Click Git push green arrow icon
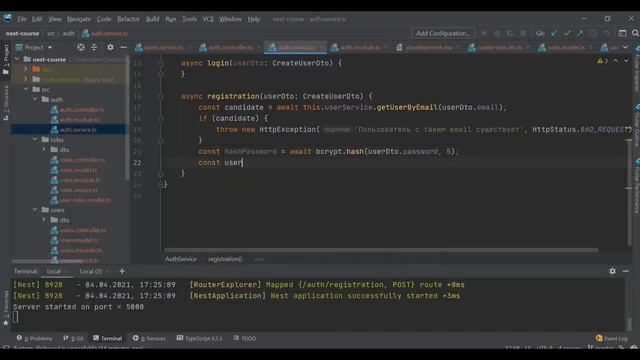 580,33
